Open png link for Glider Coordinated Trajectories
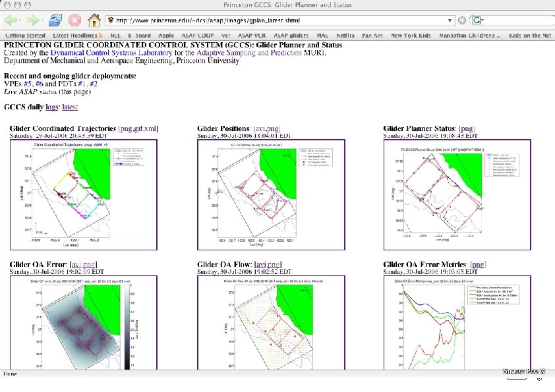 click(x=126, y=128)
